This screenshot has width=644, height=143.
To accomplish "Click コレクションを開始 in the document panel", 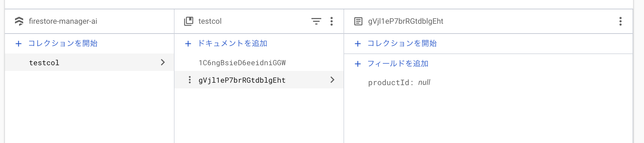I will coord(402,43).
